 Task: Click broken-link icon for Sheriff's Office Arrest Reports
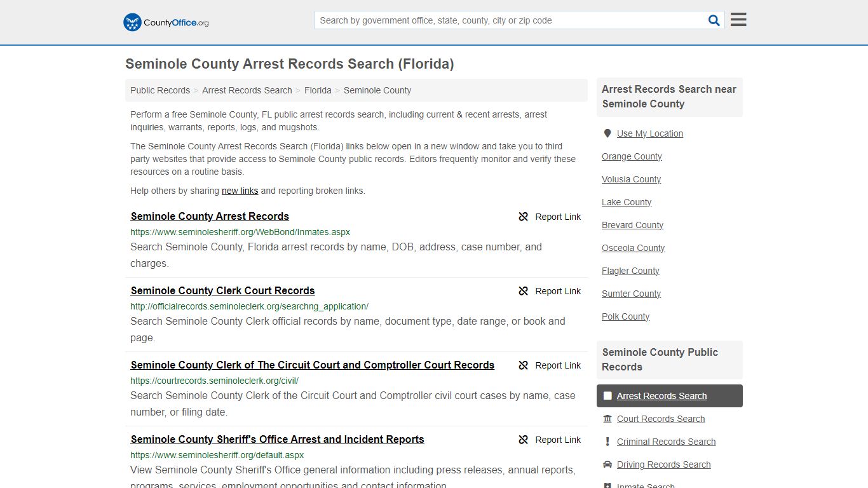click(x=524, y=440)
